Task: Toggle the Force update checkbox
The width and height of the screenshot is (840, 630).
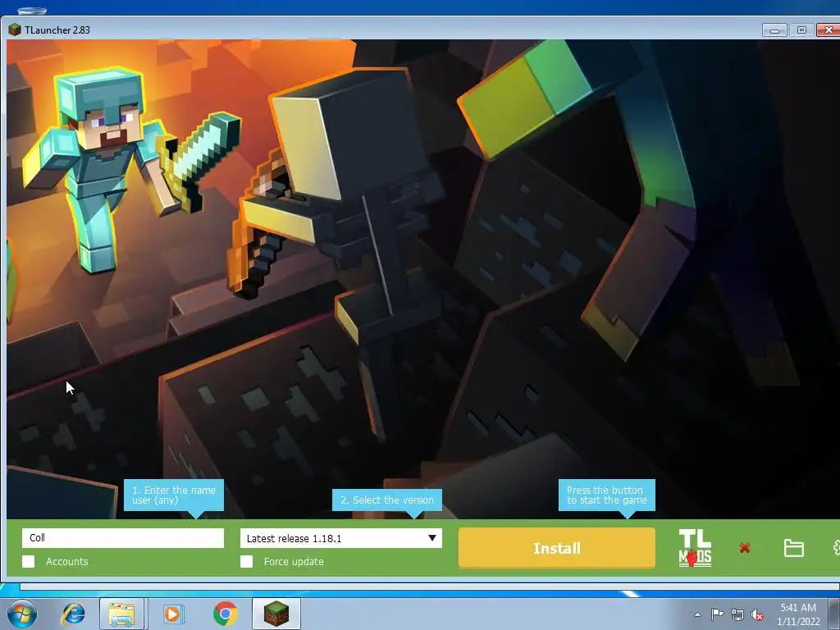Action: tap(246, 561)
